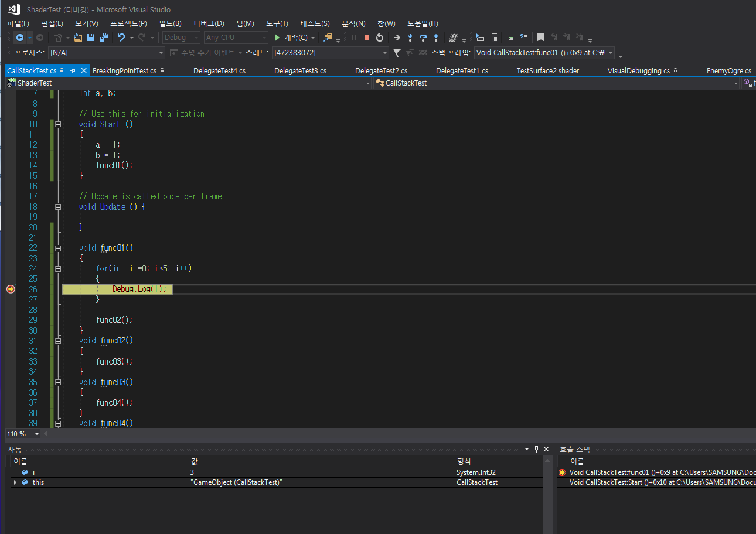
Task: Click the comment out selected lines icon
Action: [x=523, y=38]
